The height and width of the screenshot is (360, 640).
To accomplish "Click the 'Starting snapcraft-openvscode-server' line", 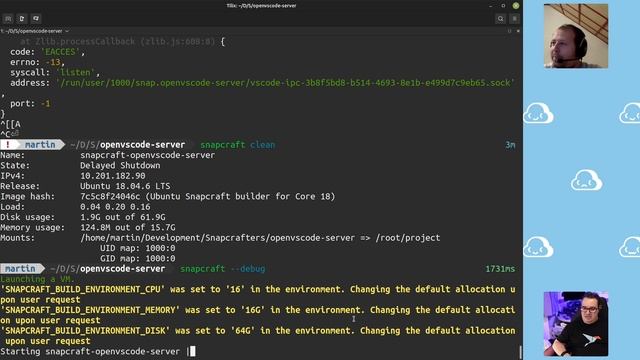I will click(90, 351).
